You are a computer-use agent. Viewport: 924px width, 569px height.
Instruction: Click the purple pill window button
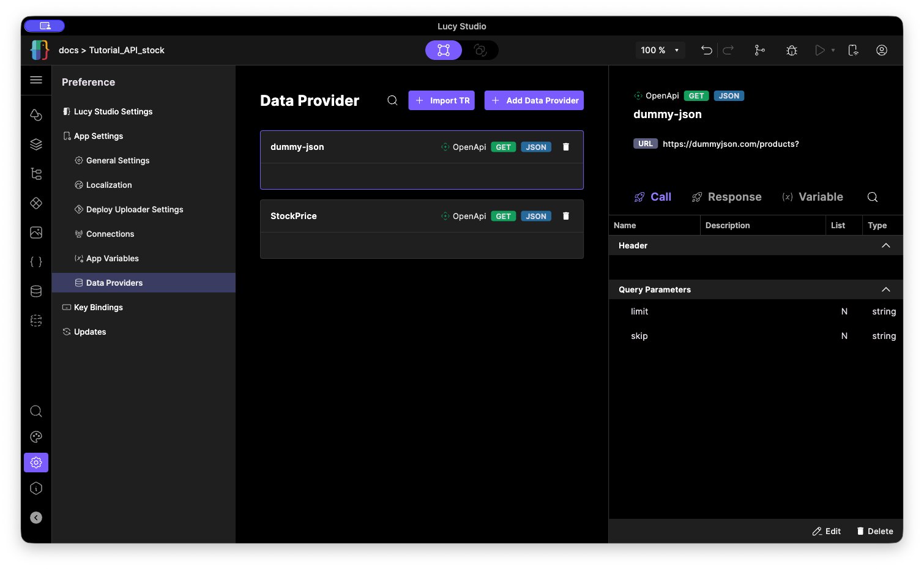pos(45,26)
